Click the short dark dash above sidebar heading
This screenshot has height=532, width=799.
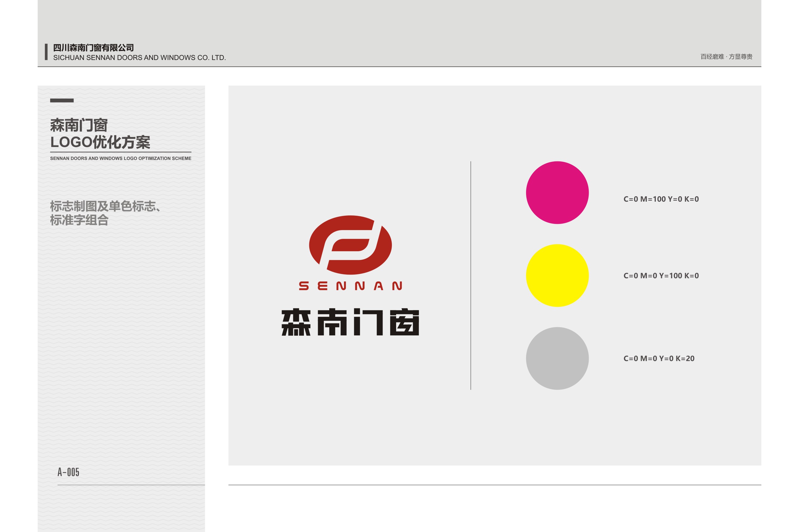tap(62, 101)
